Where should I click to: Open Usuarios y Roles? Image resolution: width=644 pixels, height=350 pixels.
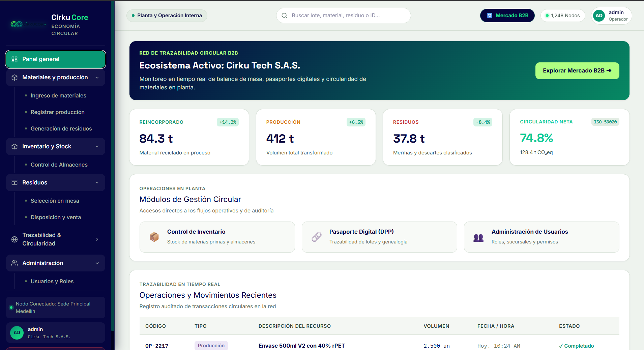point(52,282)
